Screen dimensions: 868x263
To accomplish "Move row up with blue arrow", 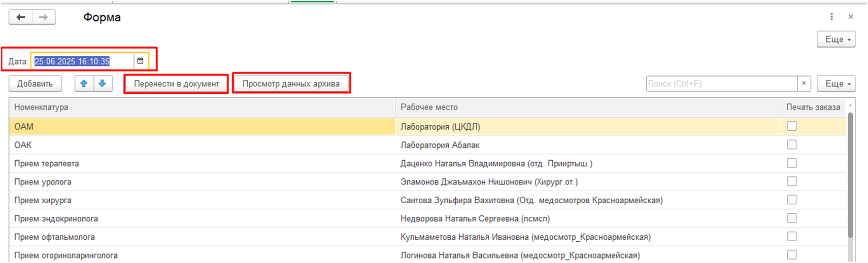I will pyautogui.click(x=84, y=84).
